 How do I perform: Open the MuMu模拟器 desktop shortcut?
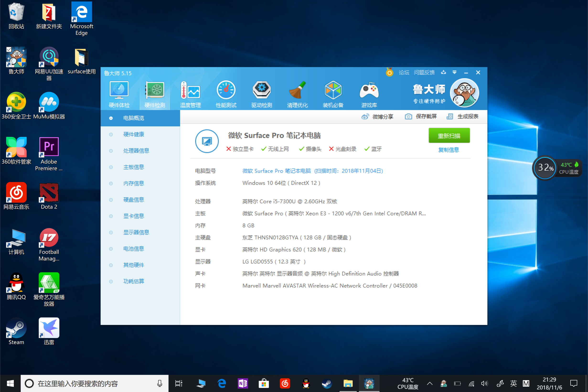pyautogui.click(x=49, y=106)
